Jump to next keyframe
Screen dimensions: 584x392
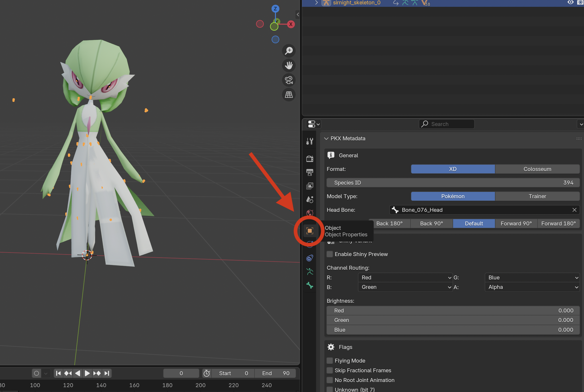pyautogui.click(x=97, y=373)
